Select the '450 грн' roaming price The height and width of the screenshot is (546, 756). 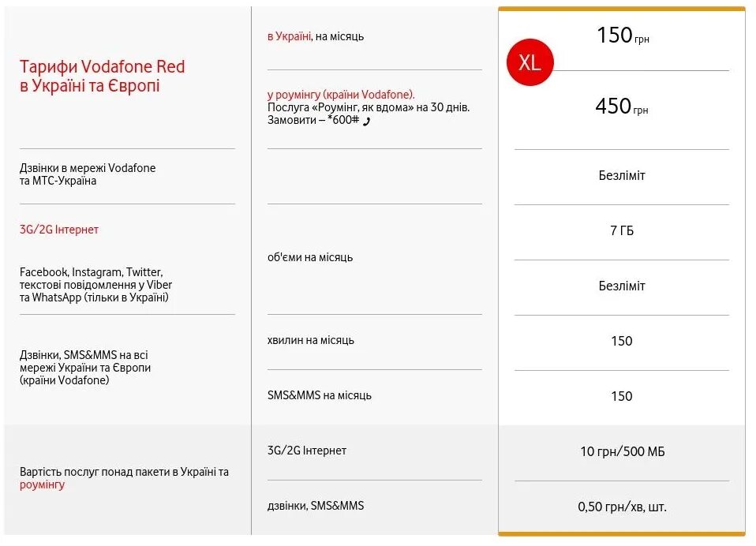coord(622,106)
